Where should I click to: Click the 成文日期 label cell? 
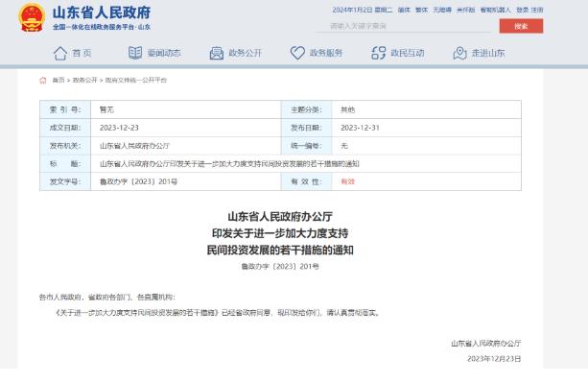(65, 128)
